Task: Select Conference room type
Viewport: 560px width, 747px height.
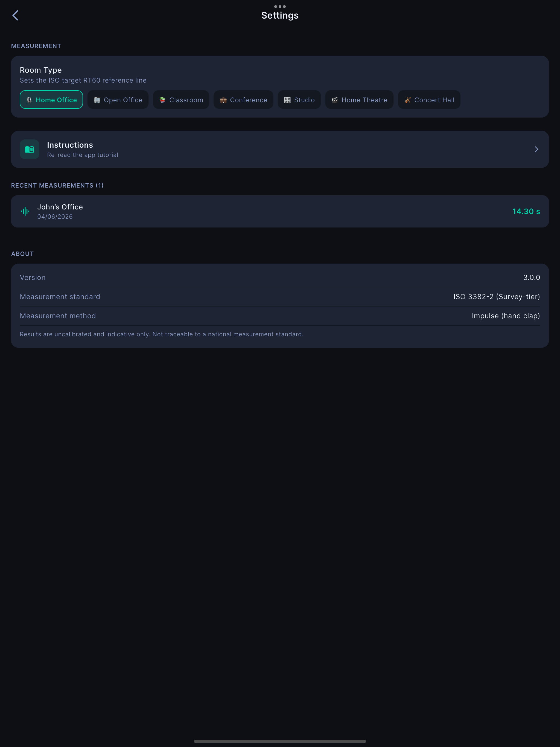Action: [x=244, y=100]
